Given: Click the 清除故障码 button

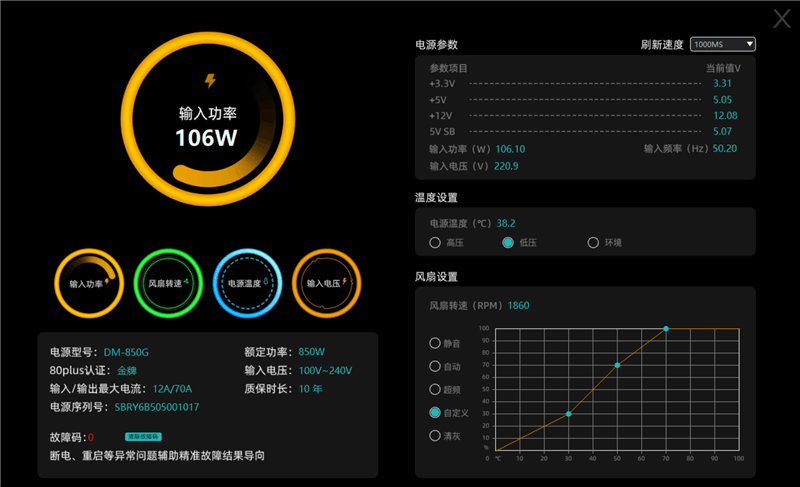Looking at the screenshot, I should pyautogui.click(x=143, y=437).
